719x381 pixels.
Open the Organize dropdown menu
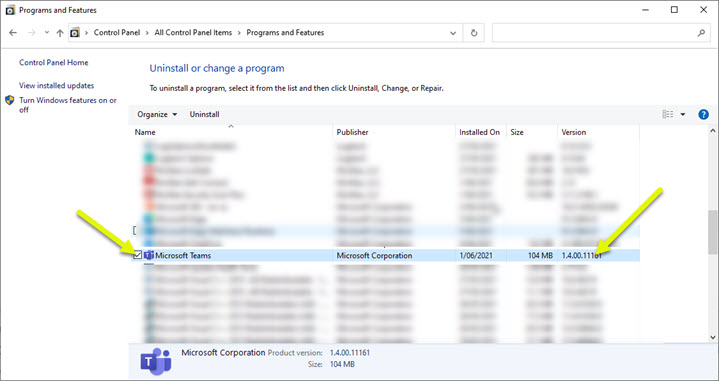click(157, 114)
